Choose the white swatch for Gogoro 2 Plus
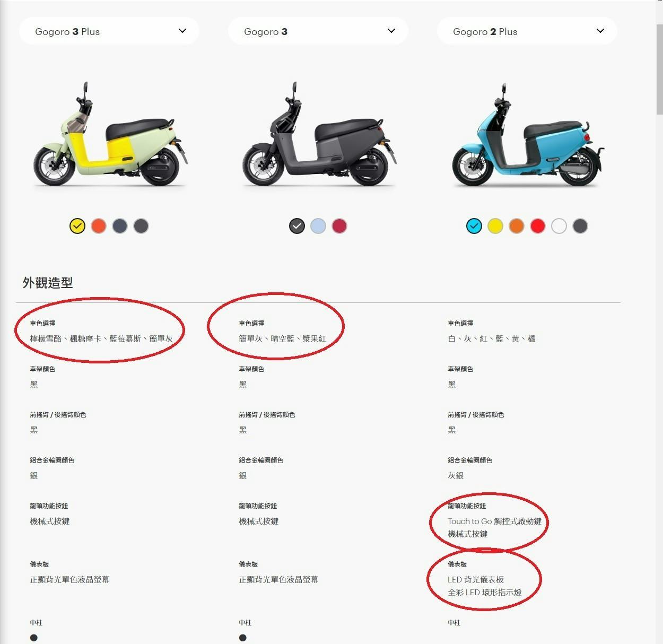Viewport: 663px width, 644px height. (x=559, y=226)
